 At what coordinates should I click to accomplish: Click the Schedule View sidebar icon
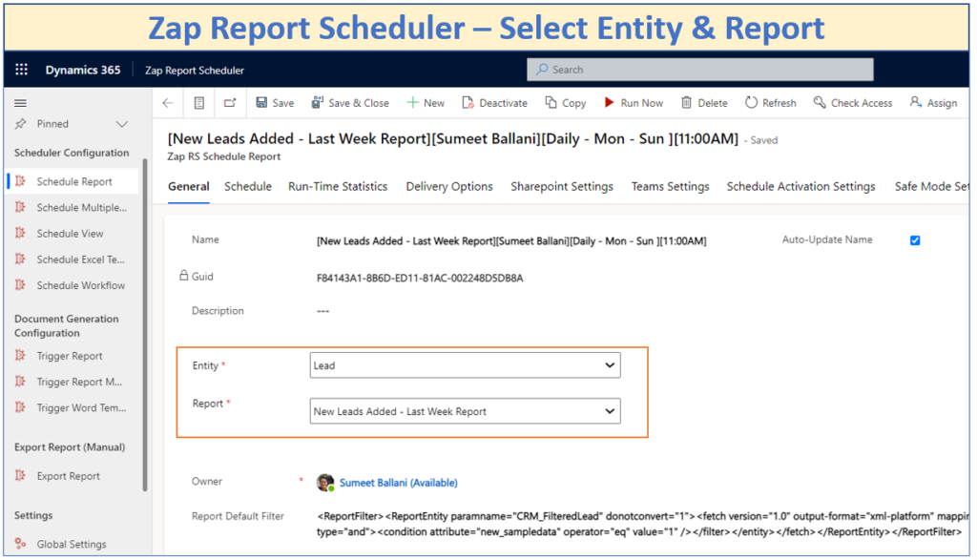(21, 234)
